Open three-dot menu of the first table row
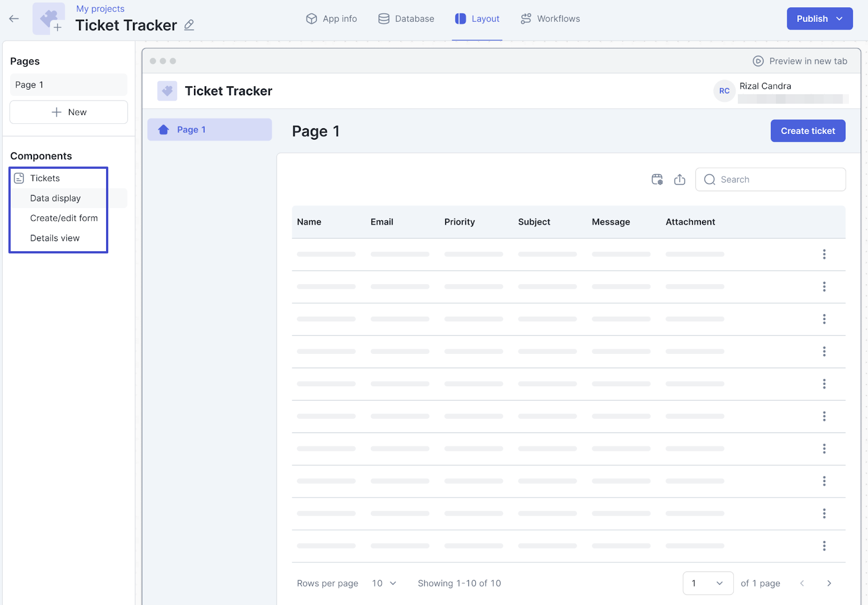The width and height of the screenshot is (868, 605). pos(824,255)
